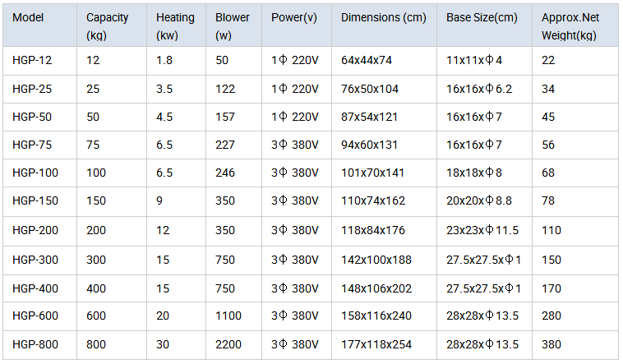
Task: Click heating value 3.5
Action: coord(164,89)
